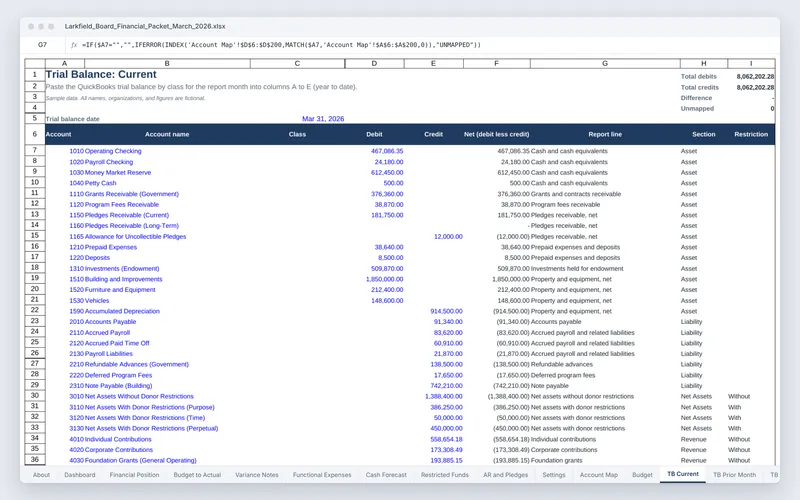This screenshot has width=800, height=500.
Task: Select net value (1,388,400.00)
Action: click(509, 396)
